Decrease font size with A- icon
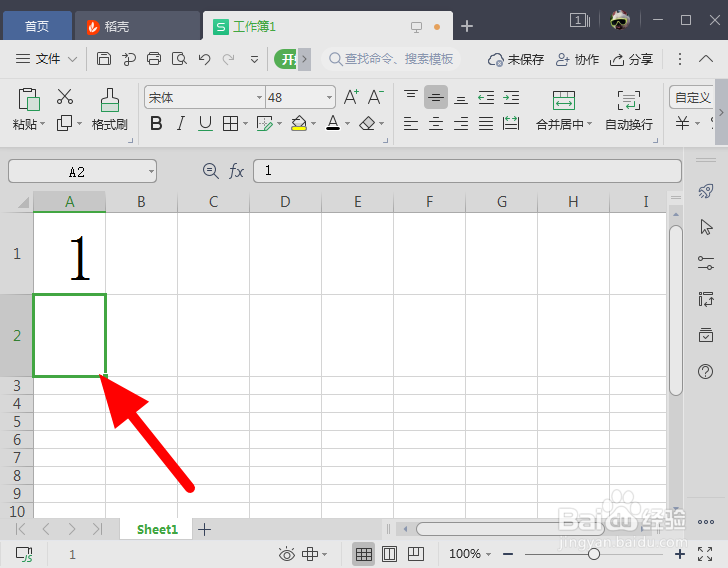 coord(375,97)
